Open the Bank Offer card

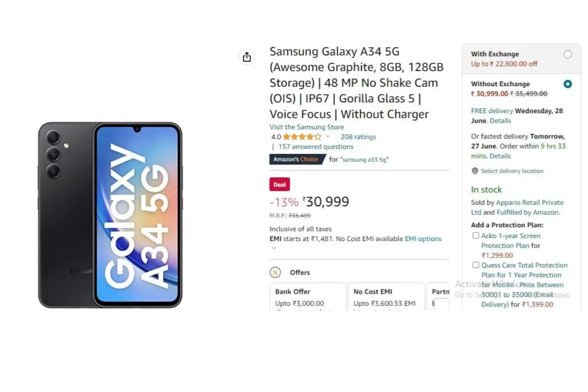pyautogui.click(x=308, y=297)
